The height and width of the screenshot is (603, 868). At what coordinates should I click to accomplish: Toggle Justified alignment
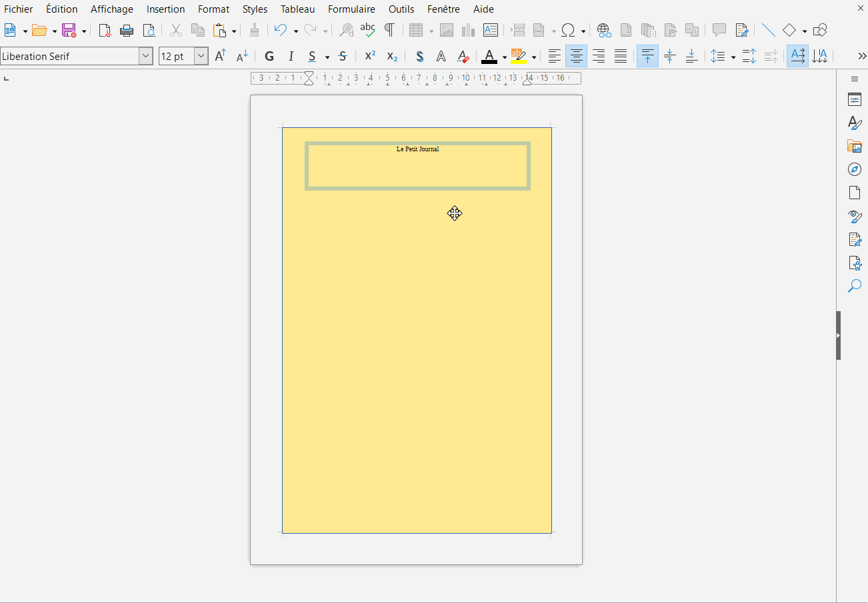621,57
